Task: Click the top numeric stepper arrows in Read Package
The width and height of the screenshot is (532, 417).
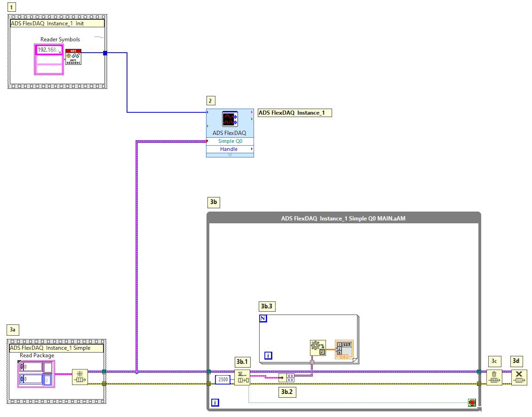Action: click(22, 367)
